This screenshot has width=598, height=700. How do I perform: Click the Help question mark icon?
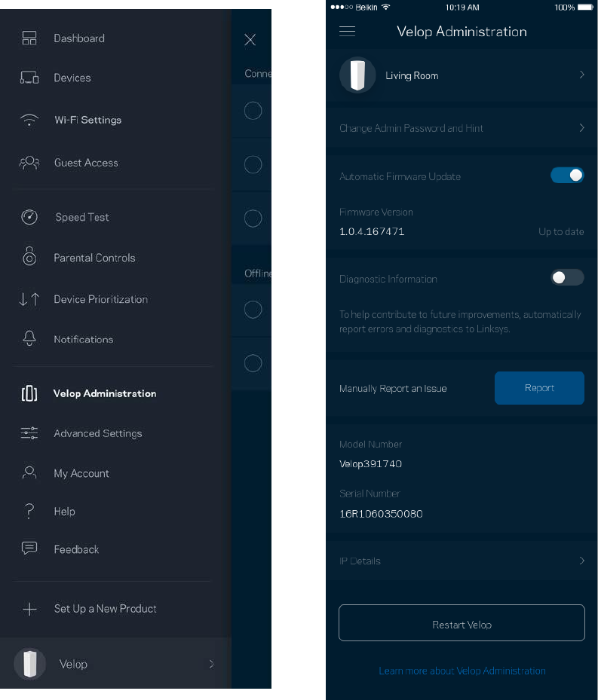click(x=29, y=511)
